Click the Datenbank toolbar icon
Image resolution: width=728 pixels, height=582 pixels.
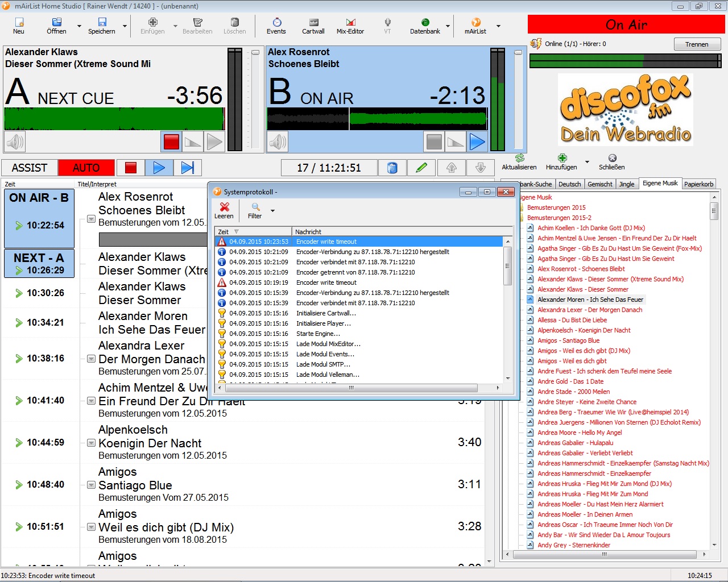point(425,26)
